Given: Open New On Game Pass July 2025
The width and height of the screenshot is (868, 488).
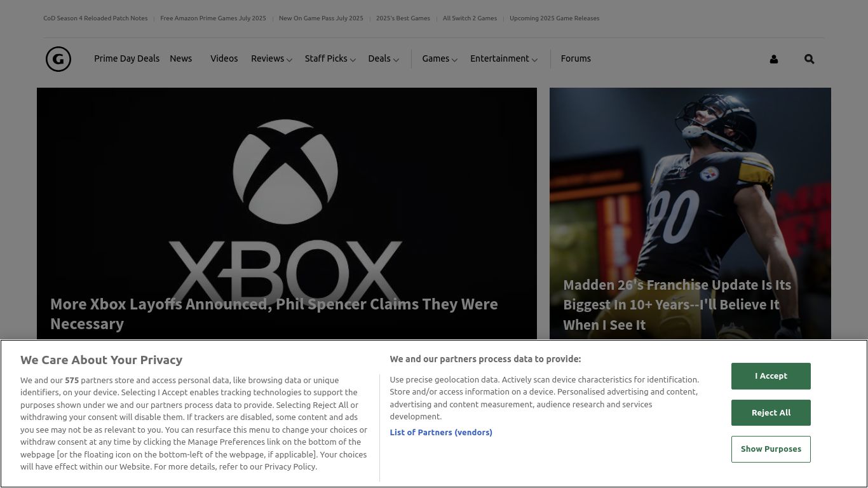Looking at the screenshot, I should 321,18.
